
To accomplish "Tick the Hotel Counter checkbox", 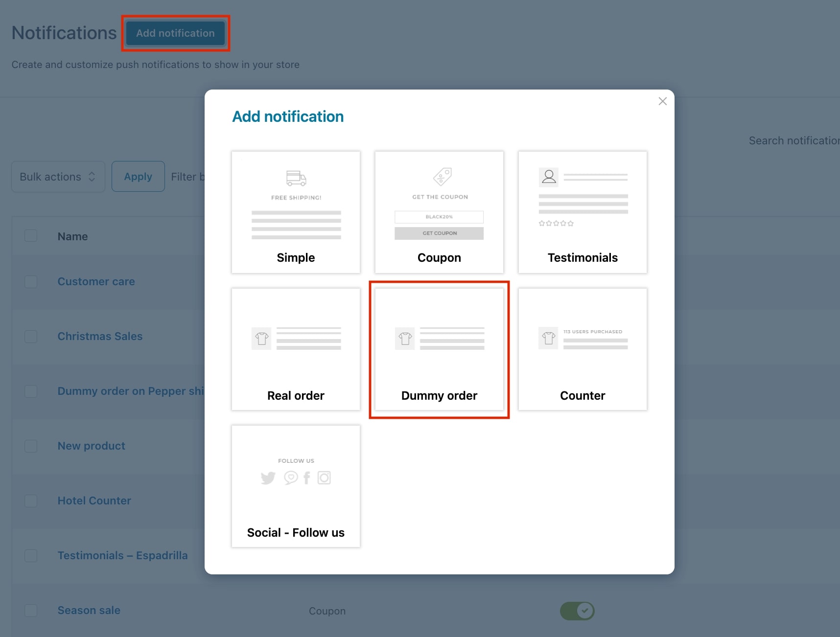I will click(31, 500).
